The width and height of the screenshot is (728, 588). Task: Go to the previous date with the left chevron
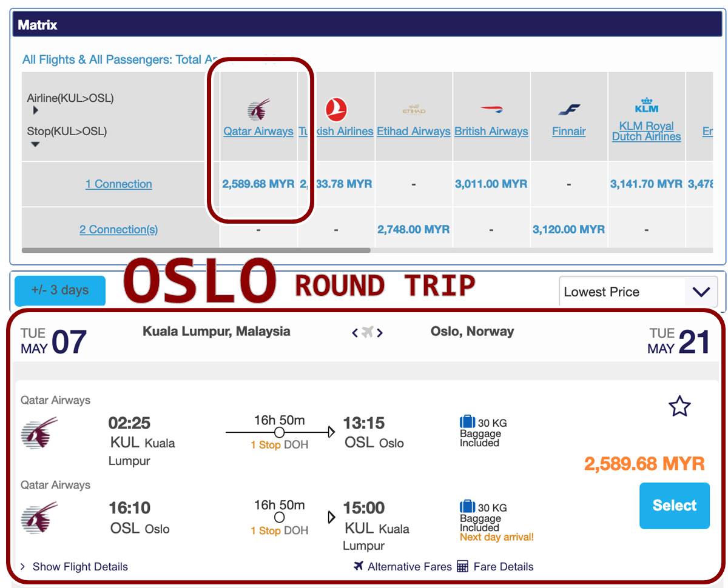pyautogui.click(x=355, y=333)
